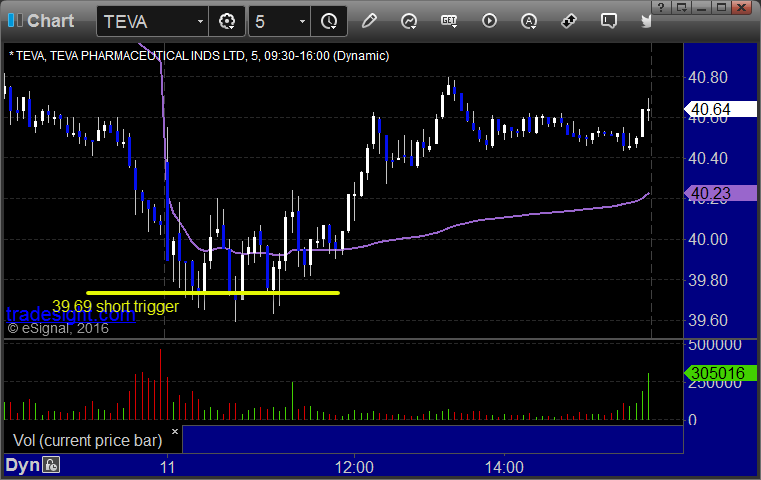Screen dimensions: 761x480
Task: Click the TEVA chart title text
Action: point(199,56)
